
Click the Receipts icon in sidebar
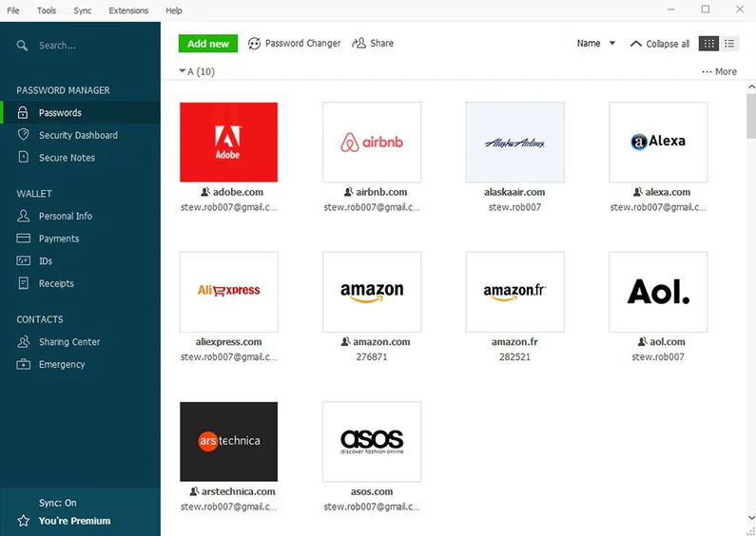pyautogui.click(x=23, y=283)
